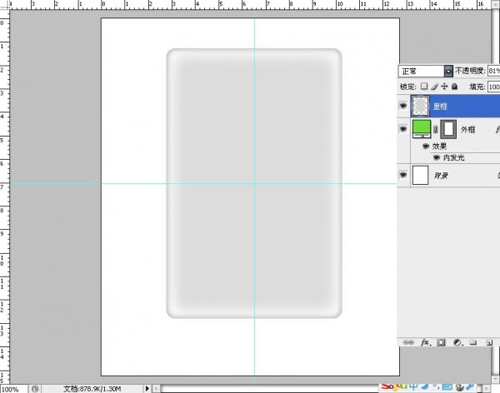Toggle the 内发光 inner glow effect visibility
500x393 pixels.
[436, 157]
